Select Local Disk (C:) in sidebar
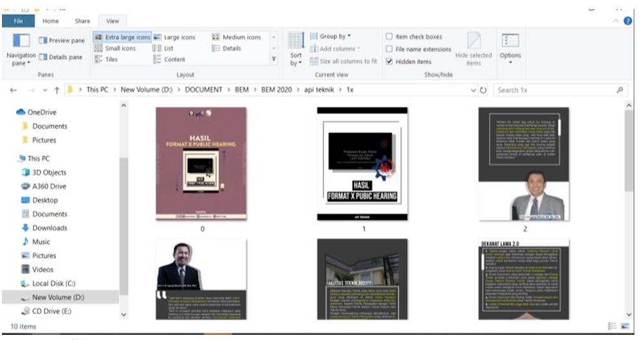The image size is (644, 340). pyautogui.click(x=53, y=283)
